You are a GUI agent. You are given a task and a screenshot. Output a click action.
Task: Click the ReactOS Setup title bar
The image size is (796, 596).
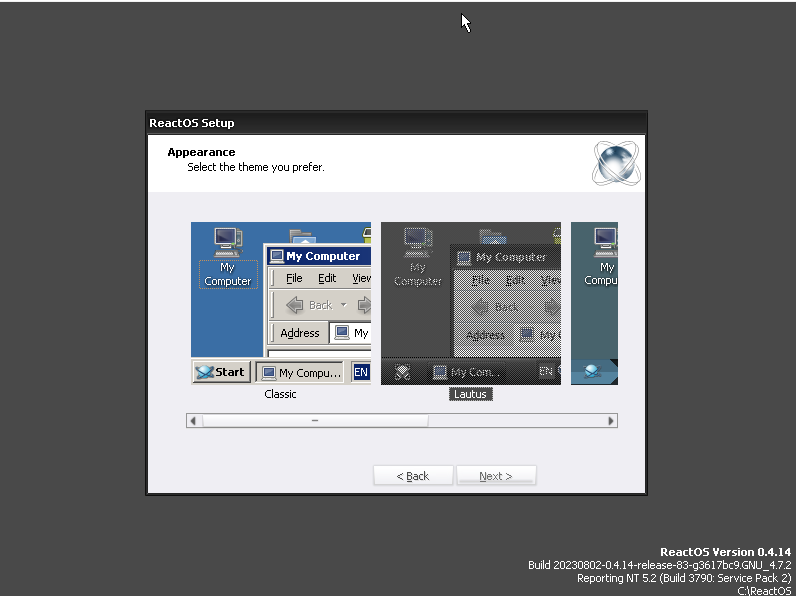pos(396,123)
